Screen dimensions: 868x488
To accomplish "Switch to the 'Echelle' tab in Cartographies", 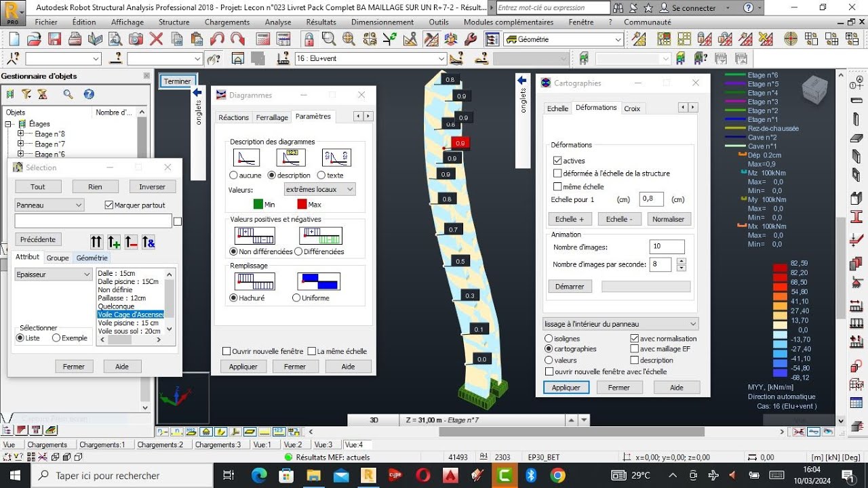I will [x=557, y=108].
